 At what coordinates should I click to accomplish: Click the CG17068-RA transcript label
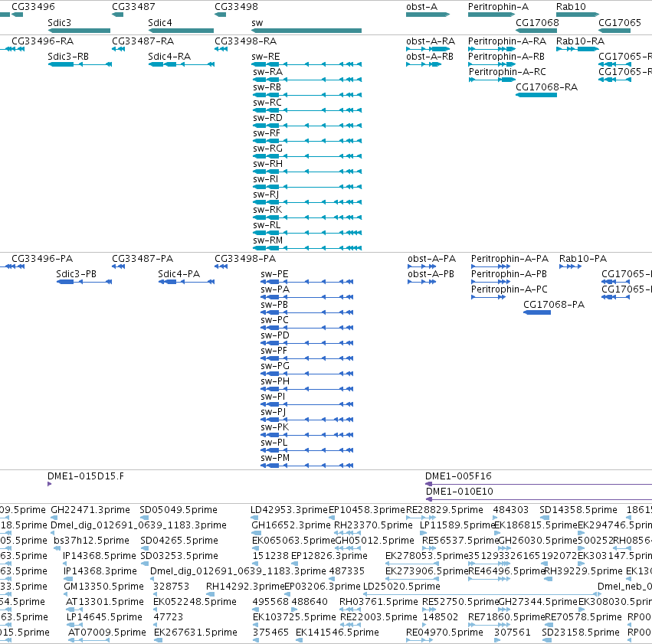(x=547, y=87)
